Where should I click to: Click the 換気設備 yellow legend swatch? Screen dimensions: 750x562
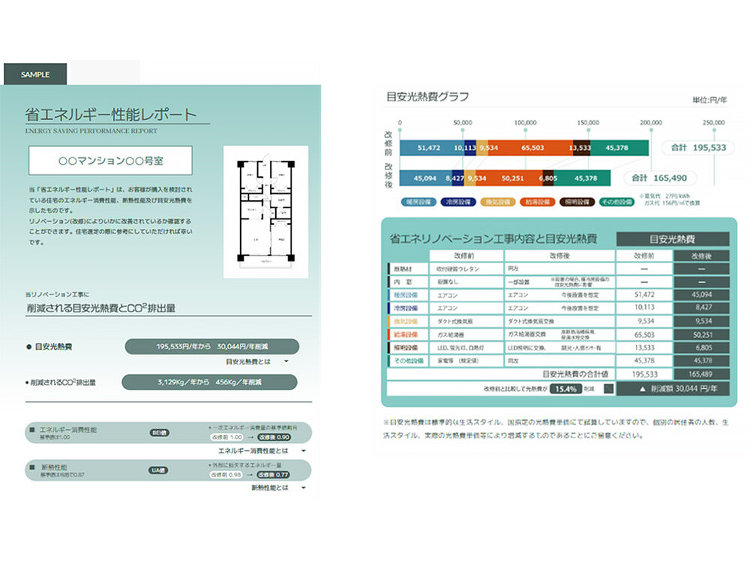(x=498, y=202)
